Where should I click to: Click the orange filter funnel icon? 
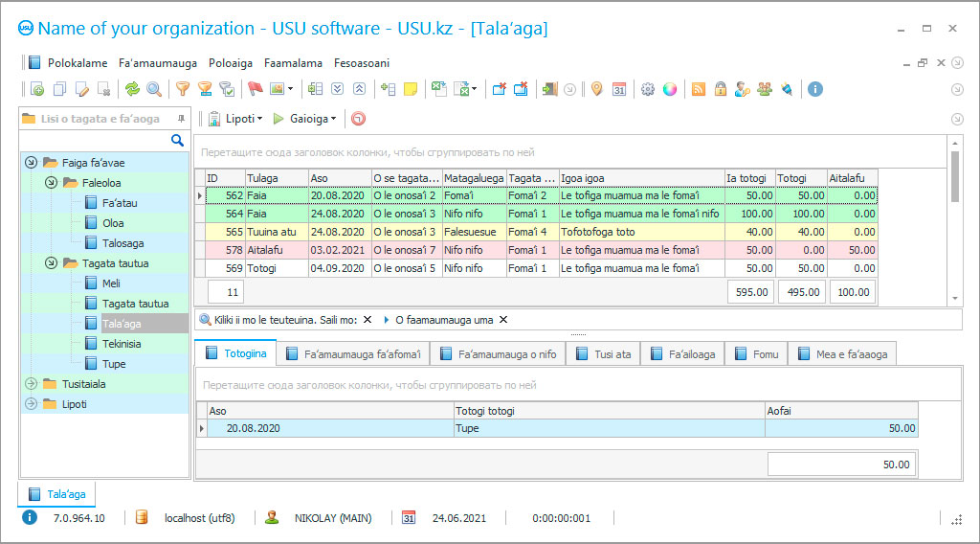pos(182,89)
